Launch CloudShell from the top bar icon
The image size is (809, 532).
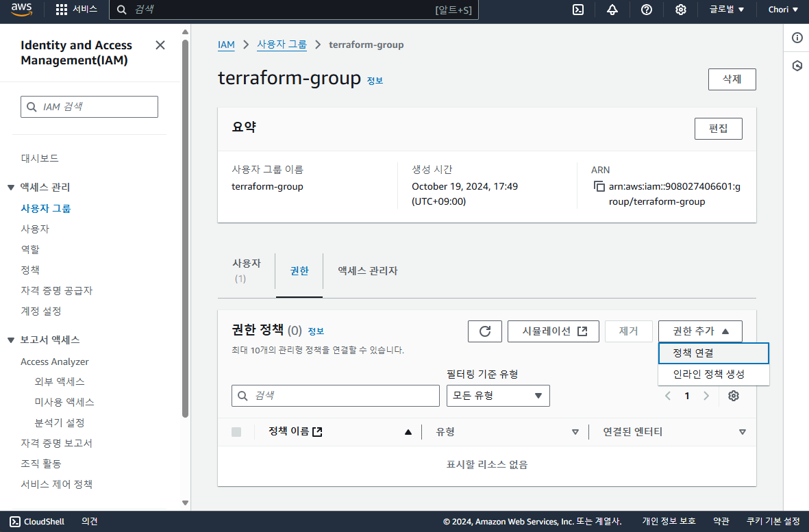point(578,10)
